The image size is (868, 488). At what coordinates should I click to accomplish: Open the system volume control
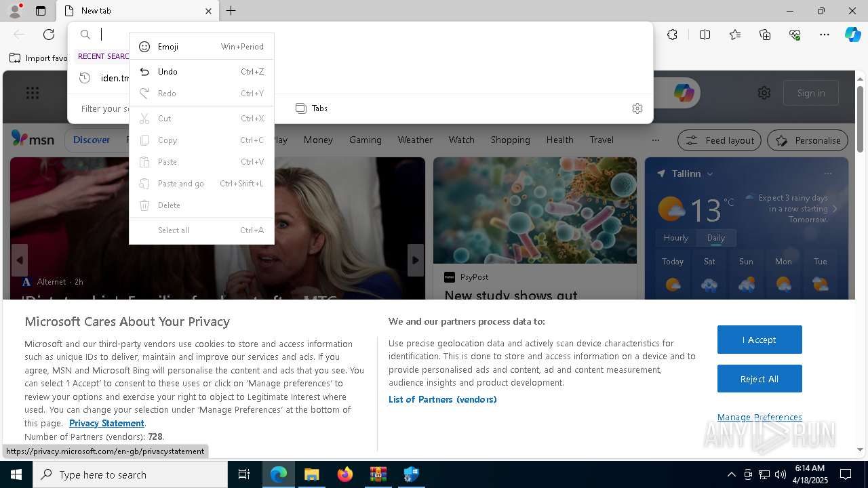tap(781, 474)
